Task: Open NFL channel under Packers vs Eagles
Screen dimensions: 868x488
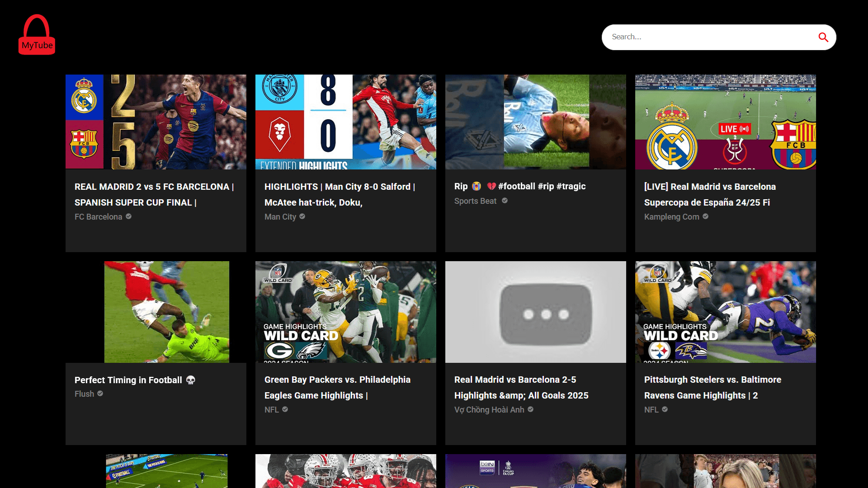Action: [x=272, y=410]
